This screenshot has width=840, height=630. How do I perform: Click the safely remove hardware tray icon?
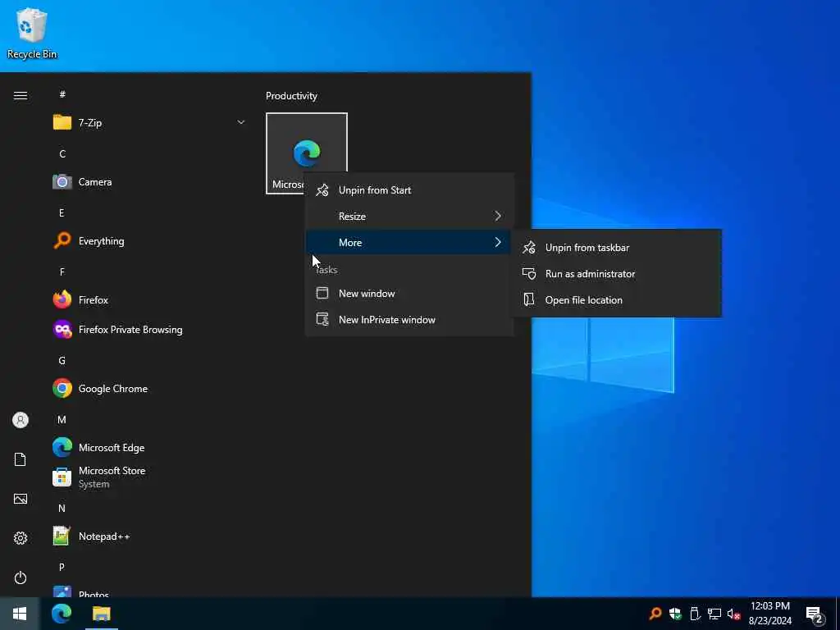pyautogui.click(x=695, y=614)
